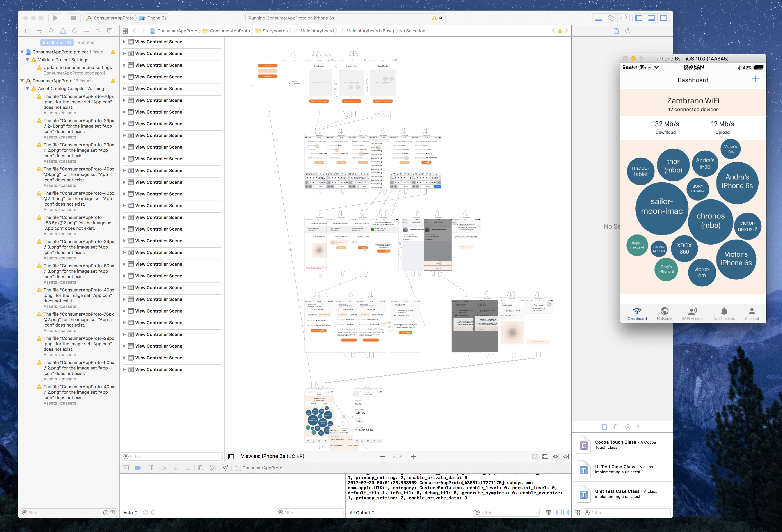
Task: Toggle the navigator panel visibility
Action: (639, 18)
